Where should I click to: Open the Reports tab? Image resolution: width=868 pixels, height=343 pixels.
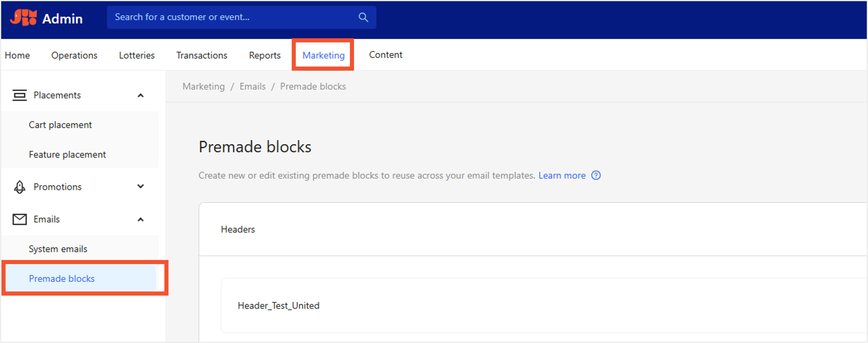[265, 55]
